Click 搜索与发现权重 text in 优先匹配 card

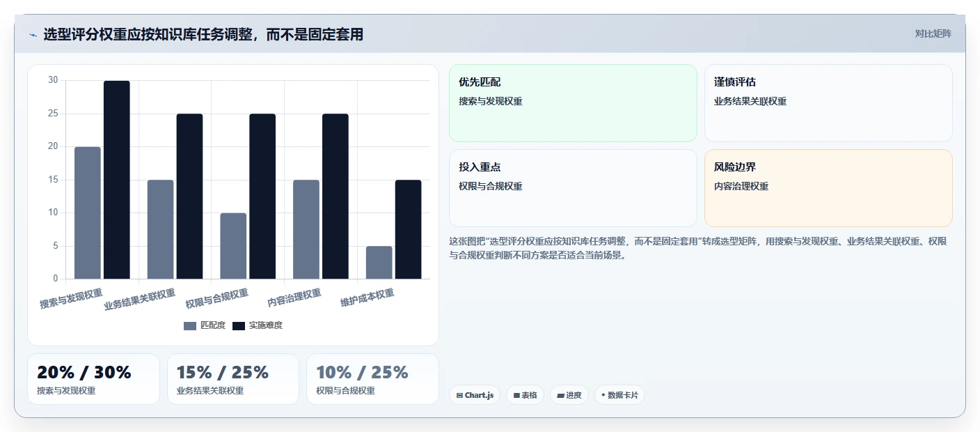(x=491, y=101)
